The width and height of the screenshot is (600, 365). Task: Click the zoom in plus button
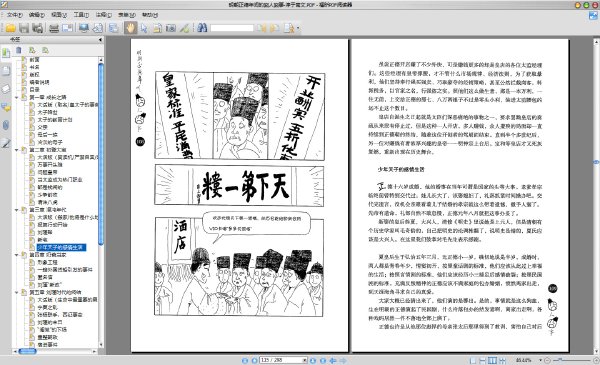596,360
